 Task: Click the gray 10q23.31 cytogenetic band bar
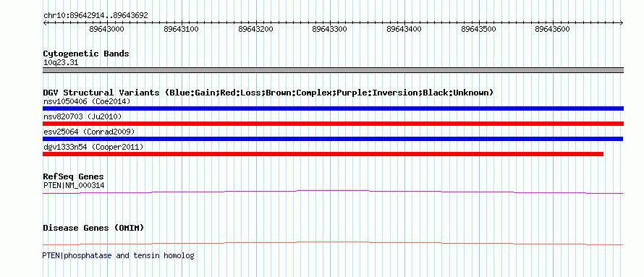(x=333, y=70)
